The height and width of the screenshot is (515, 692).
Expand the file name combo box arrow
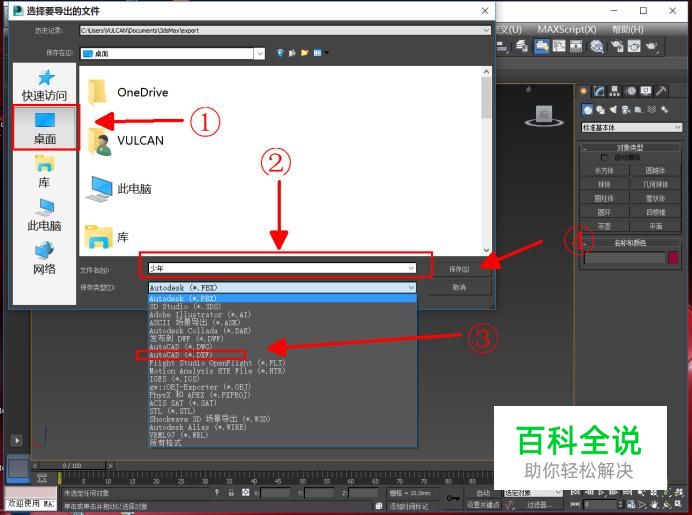pos(411,268)
